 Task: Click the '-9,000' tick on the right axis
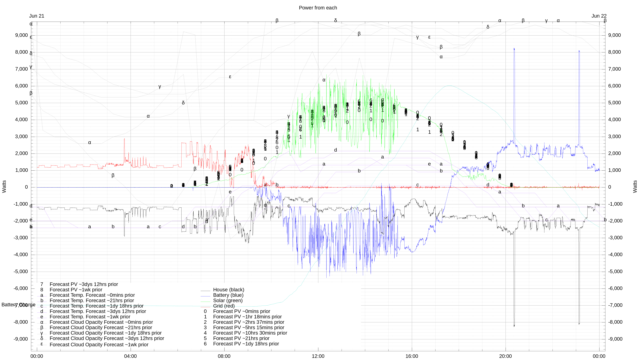tap(615, 339)
